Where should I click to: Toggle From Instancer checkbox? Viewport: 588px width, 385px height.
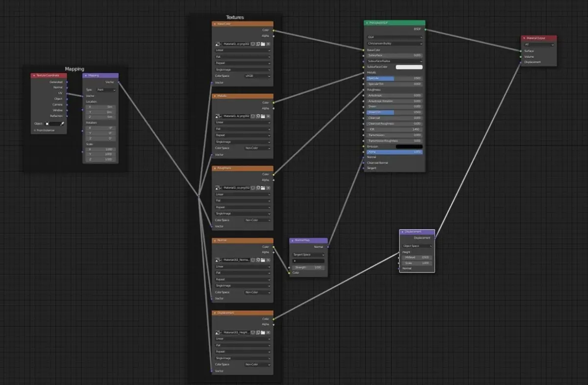tap(35, 130)
